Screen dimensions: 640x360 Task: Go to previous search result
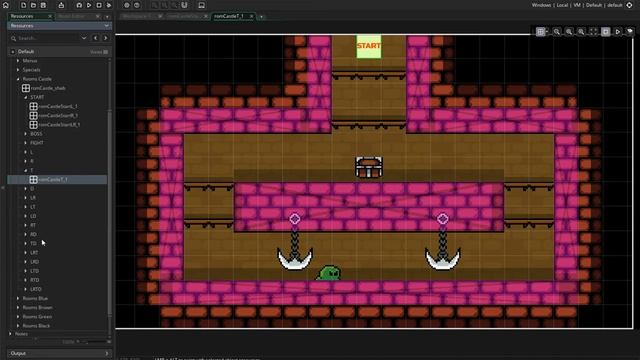click(96, 38)
